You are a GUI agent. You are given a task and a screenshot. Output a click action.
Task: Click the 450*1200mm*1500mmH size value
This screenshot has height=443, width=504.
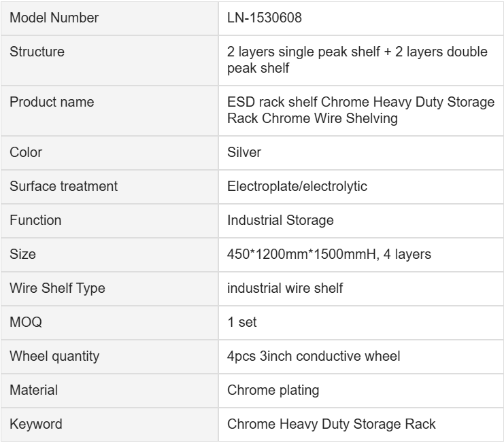[327, 255]
